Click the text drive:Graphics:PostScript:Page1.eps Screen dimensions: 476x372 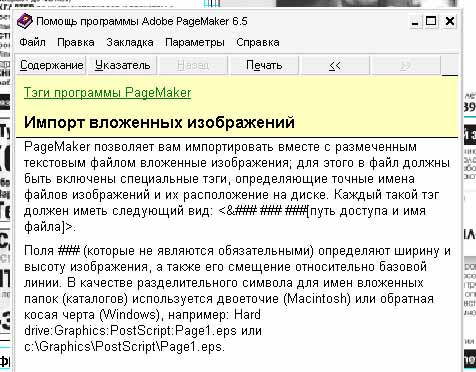[130, 331]
